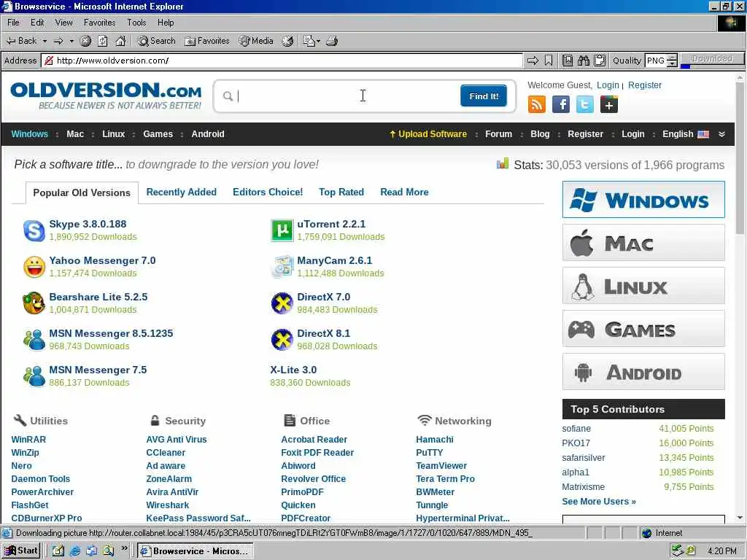Click the Find It! button
This screenshot has height=560, width=747.
pos(484,96)
